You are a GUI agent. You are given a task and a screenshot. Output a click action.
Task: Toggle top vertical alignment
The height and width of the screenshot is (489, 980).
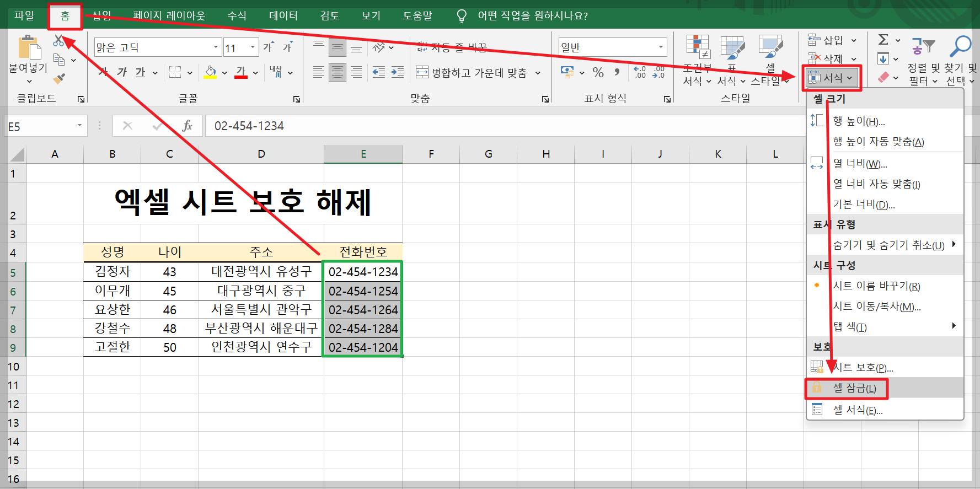(x=319, y=47)
